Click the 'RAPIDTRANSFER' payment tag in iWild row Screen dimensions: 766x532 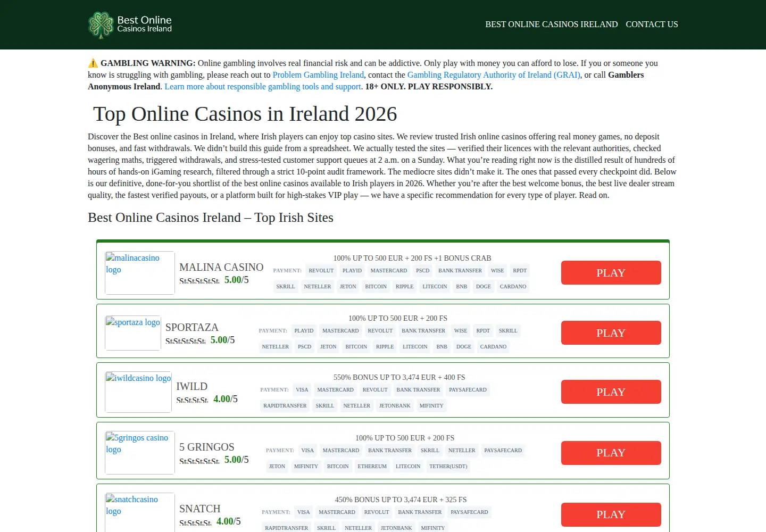[285, 406]
